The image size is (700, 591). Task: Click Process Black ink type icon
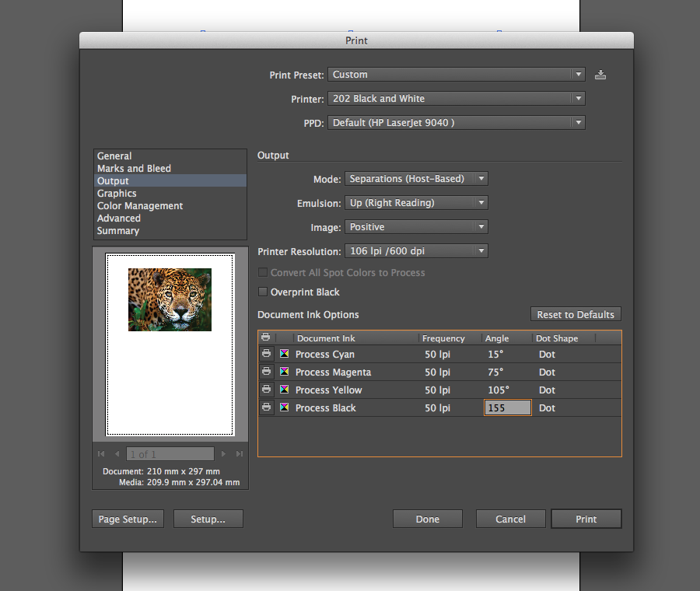(x=285, y=407)
